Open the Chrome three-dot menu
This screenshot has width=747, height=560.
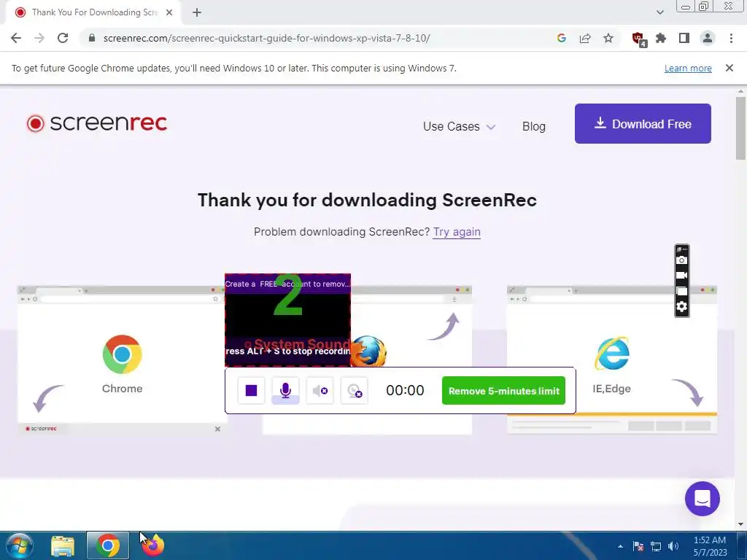click(731, 38)
